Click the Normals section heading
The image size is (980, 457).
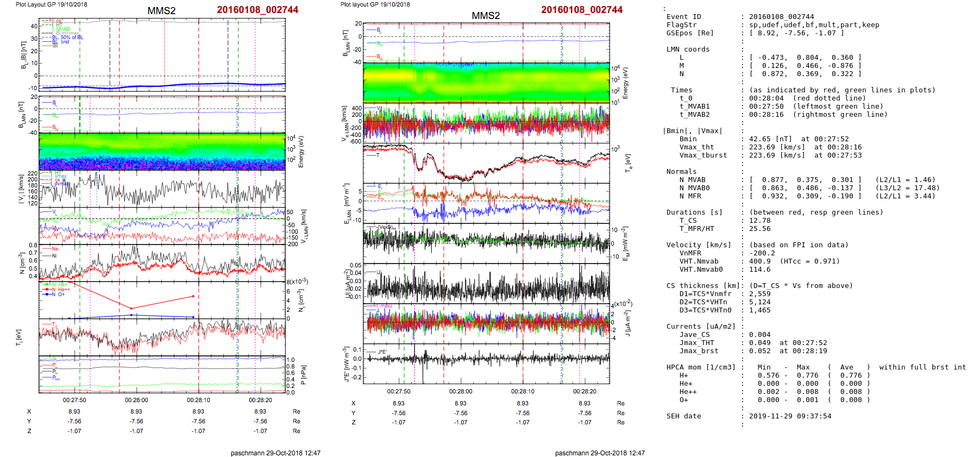click(x=681, y=172)
